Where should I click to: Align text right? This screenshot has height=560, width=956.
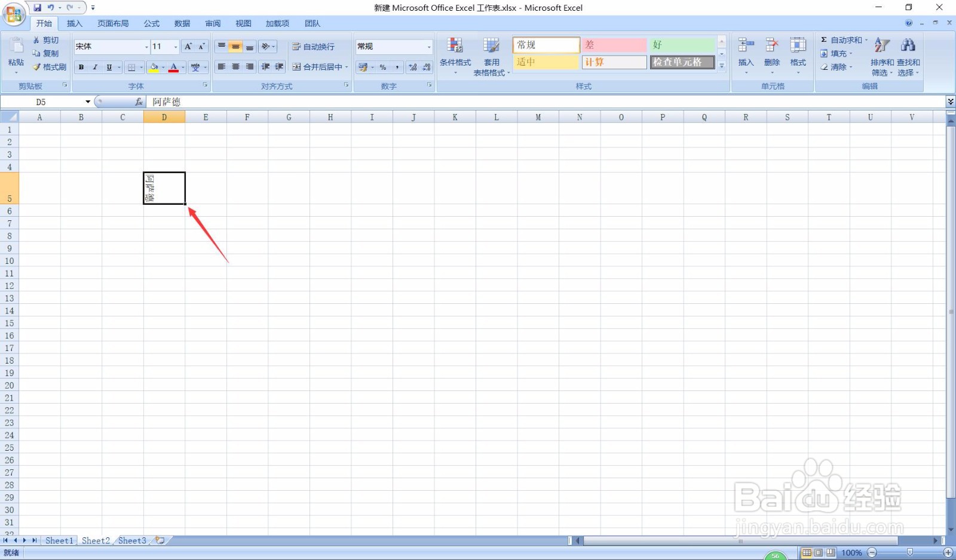click(250, 67)
